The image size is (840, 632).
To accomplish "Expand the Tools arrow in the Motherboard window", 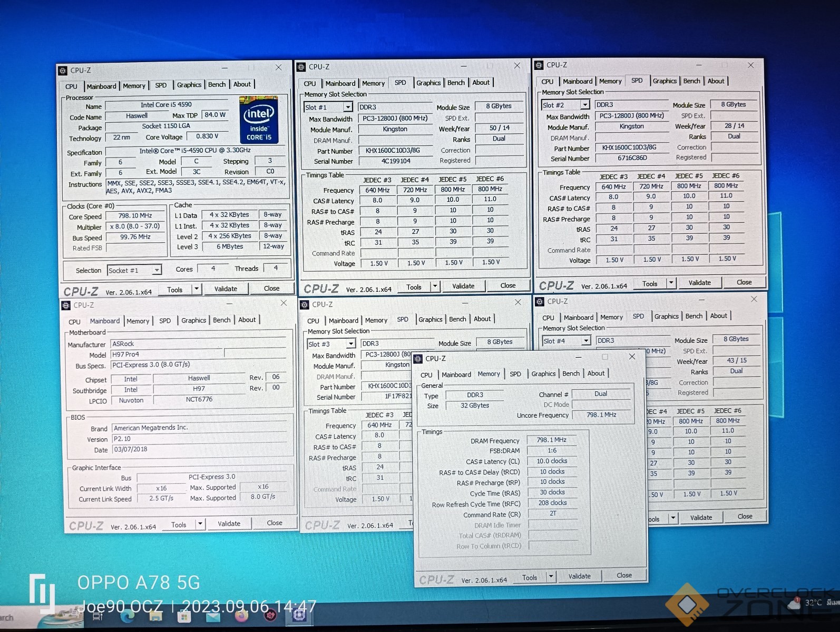I will click(200, 524).
